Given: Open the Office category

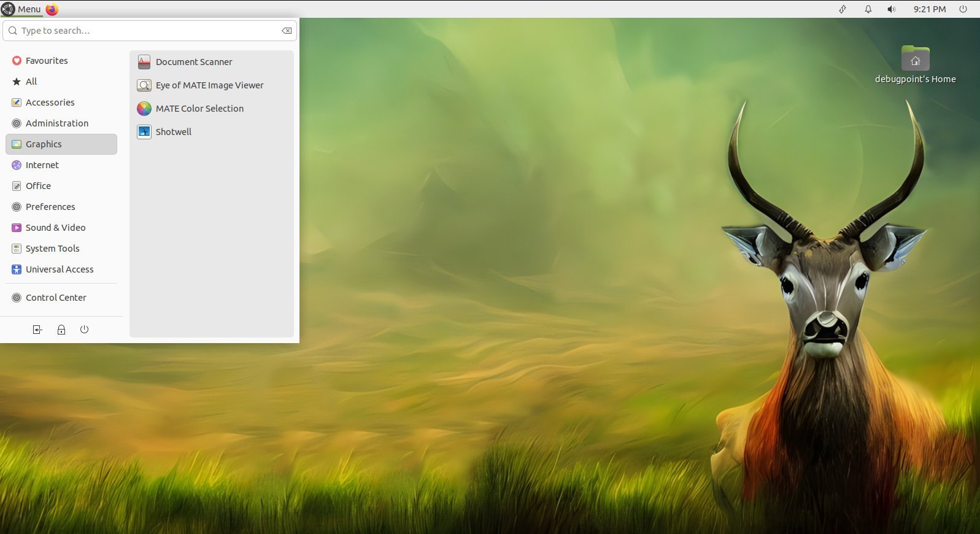Looking at the screenshot, I should 61,186.
